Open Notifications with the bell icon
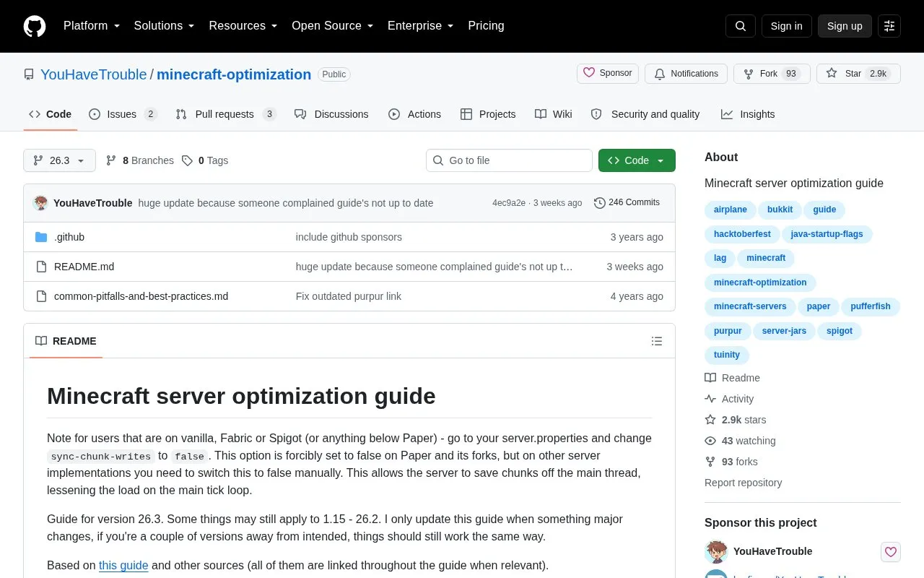This screenshot has height=578, width=924. (687, 74)
